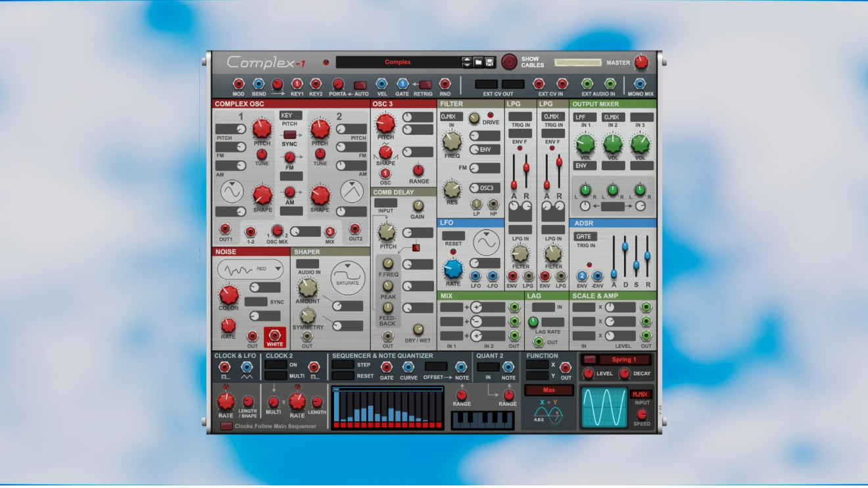Open the Noise type RED dropdown
Viewport: 868px width, 488px height.
point(250,268)
